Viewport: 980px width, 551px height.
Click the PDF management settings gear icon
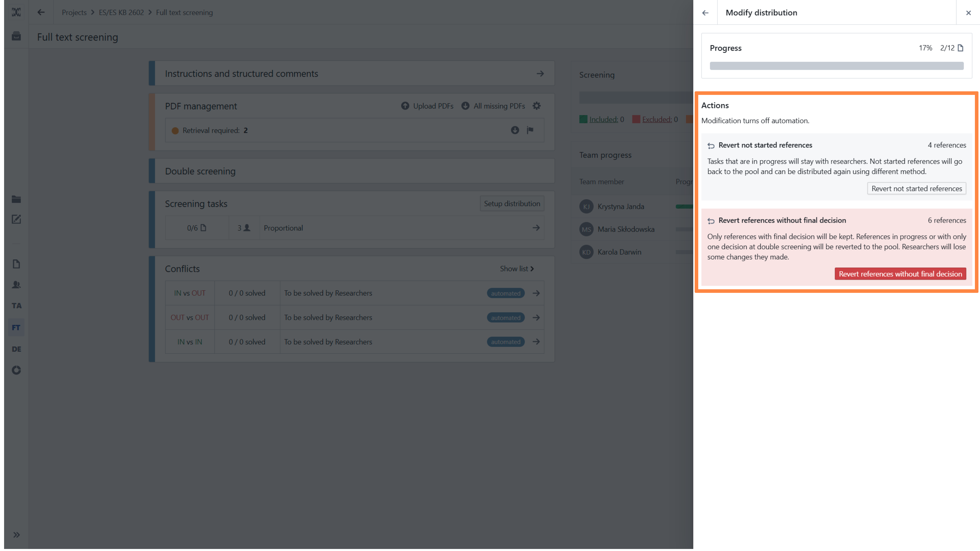coord(536,106)
